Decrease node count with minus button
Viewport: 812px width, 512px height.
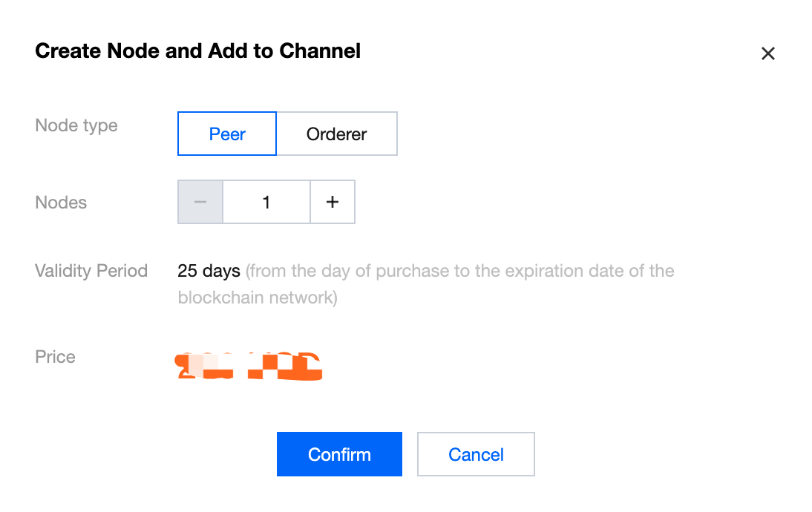[200, 202]
